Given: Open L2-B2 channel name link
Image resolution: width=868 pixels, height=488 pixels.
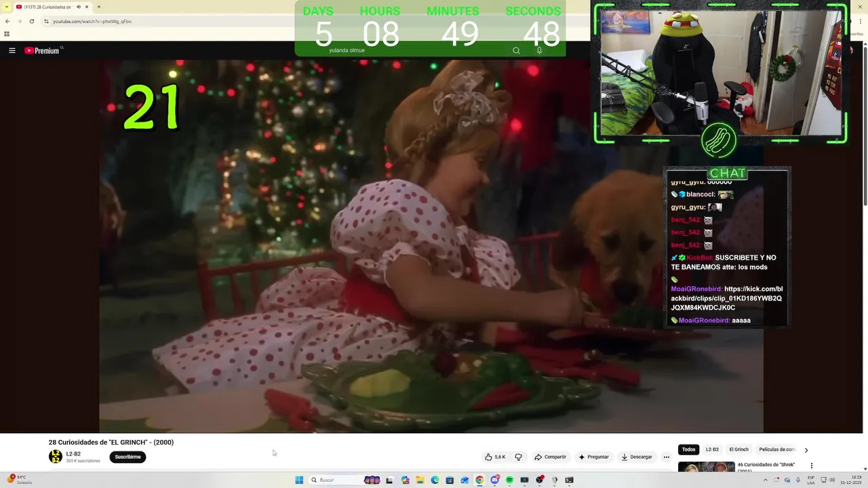Looking at the screenshot, I should pyautogui.click(x=73, y=454).
